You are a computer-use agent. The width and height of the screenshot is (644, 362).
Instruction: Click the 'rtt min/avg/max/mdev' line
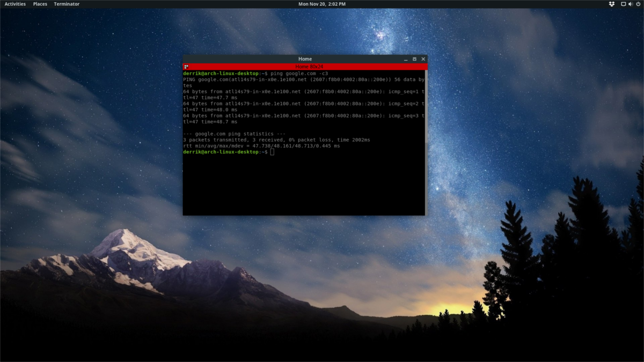[261, 146]
